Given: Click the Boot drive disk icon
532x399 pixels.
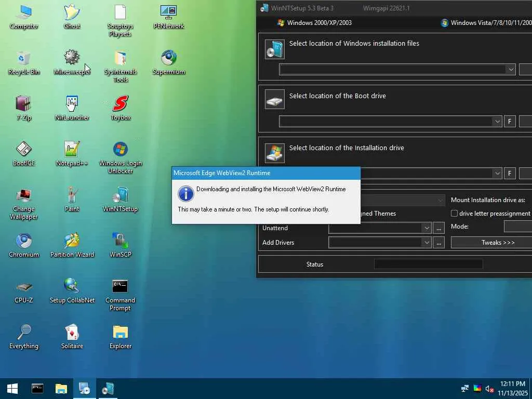Looking at the screenshot, I should [x=274, y=99].
